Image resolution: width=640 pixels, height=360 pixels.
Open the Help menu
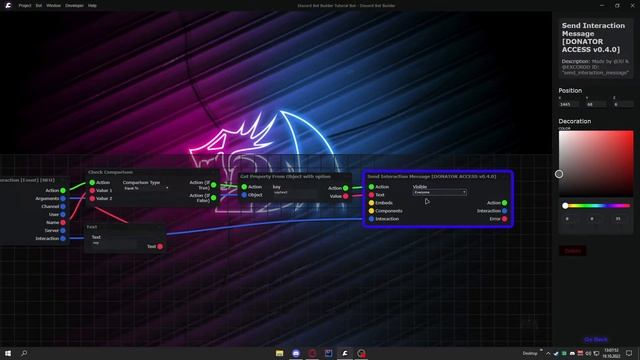click(x=92, y=6)
